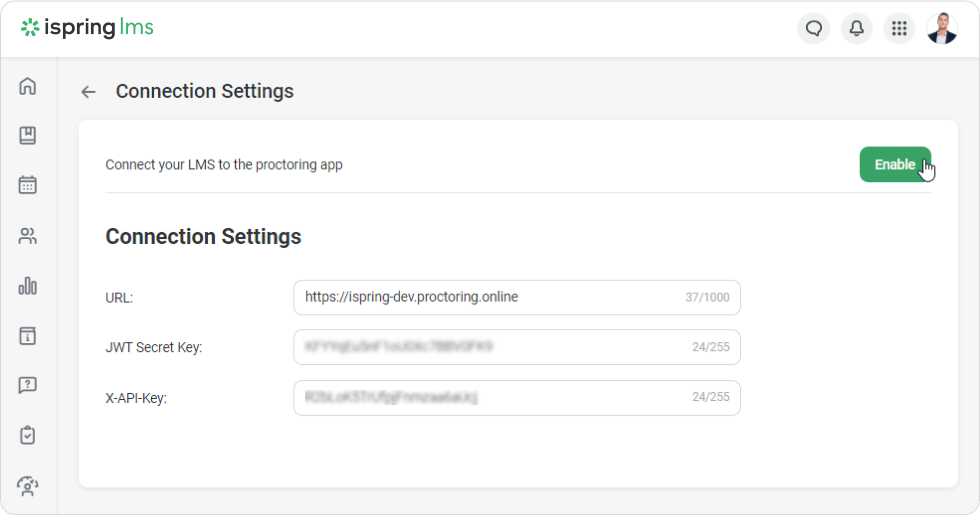Screen dimensions: 980x515
Task: Show notifications via the bell icon
Action: (856, 29)
